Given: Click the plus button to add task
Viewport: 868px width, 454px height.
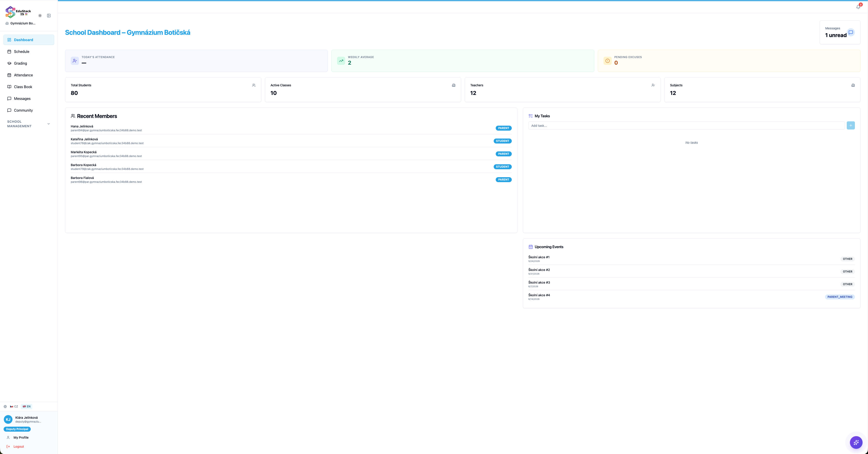Looking at the screenshot, I should pyautogui.click(x=850, y=126).
